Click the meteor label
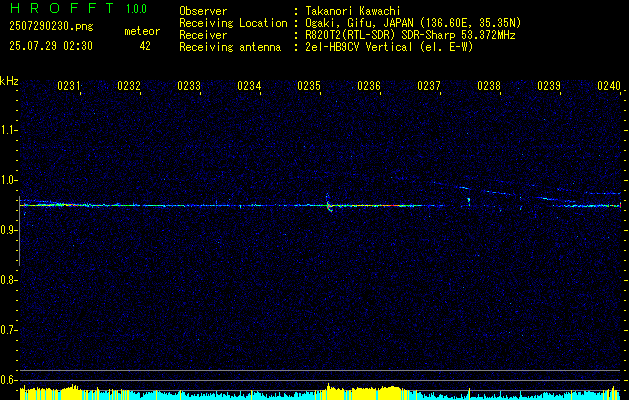The height and width of the screenshot is (400, 629). [142, 31]
